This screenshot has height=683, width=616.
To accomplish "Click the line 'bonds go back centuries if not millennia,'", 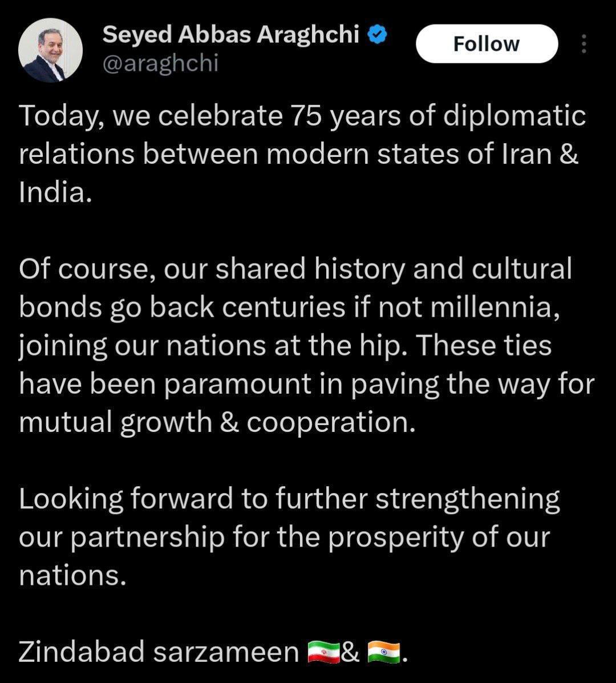I will point(290,308).
